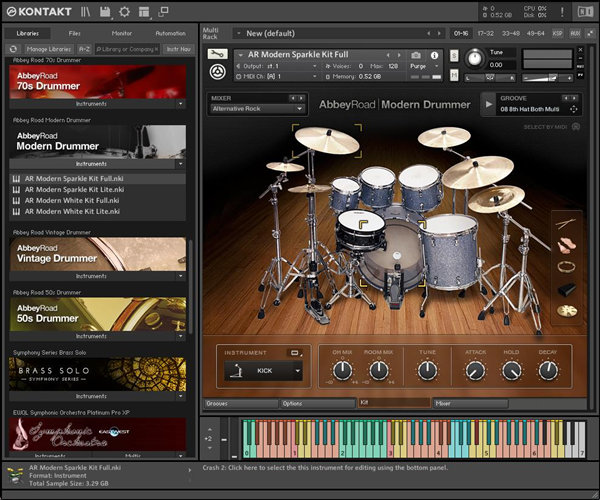Open the Alternative Rock mixer preset dropdown
Viewport: 600px width, 500px height.
(x=255, y=109)
